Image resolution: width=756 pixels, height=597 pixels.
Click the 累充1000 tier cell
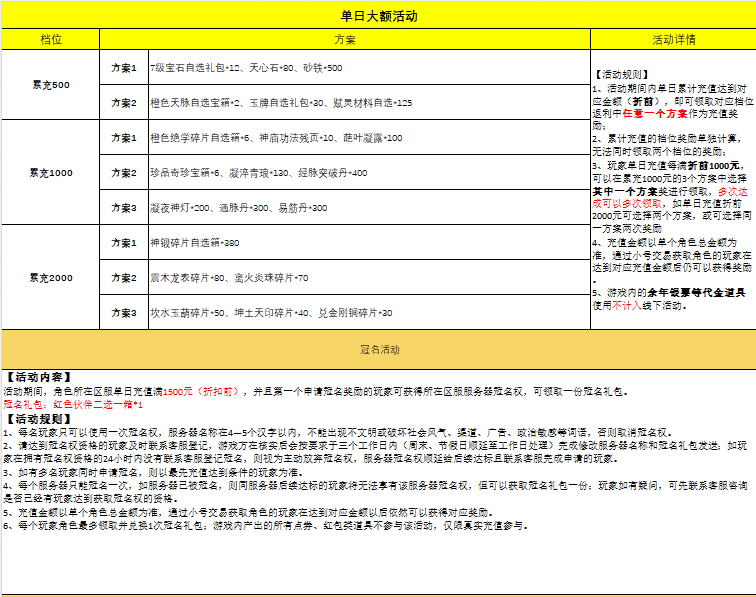click(50, 173)
